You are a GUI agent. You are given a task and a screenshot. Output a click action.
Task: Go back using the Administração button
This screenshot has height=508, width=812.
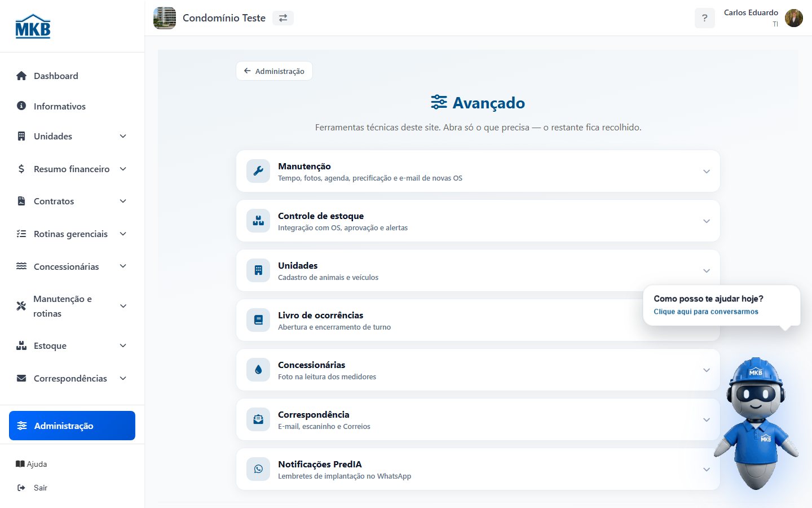coord(274,71)
